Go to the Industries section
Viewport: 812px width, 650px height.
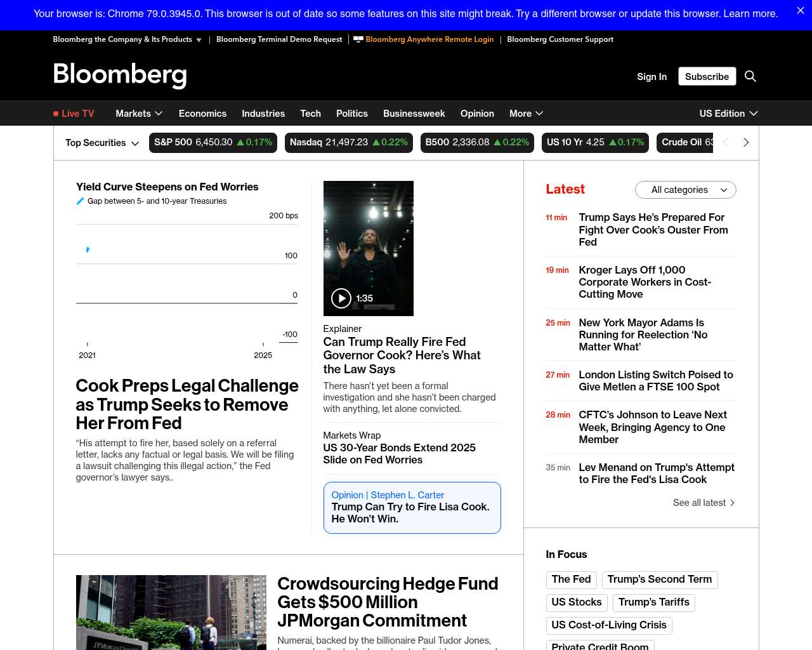(263, 114)
